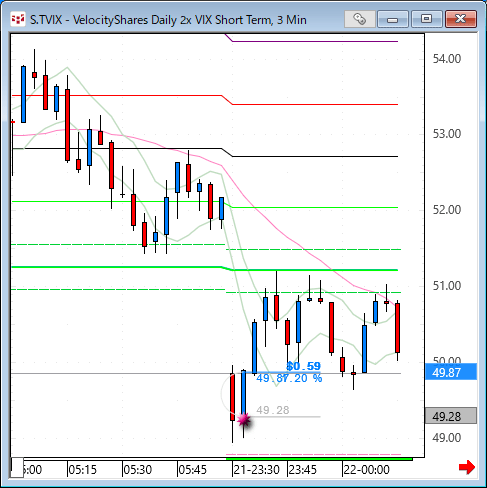
Task: Click the chart title S.TVIX VelocityShares text
Action: tap(168, 20)
